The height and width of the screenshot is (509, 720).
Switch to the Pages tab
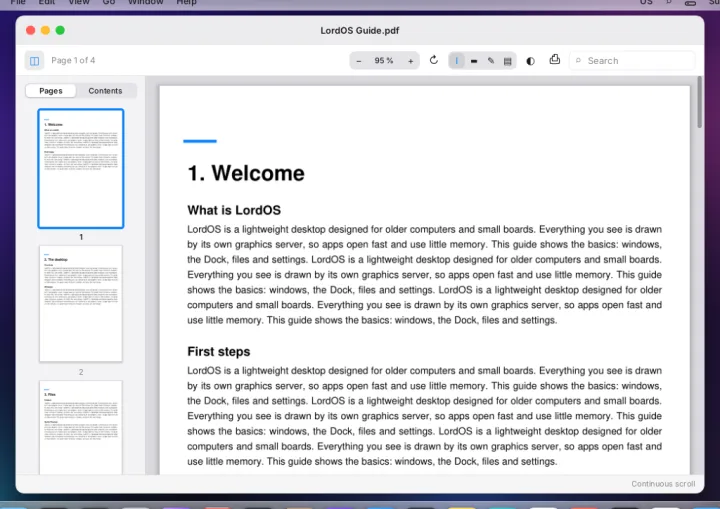[51, 91]
